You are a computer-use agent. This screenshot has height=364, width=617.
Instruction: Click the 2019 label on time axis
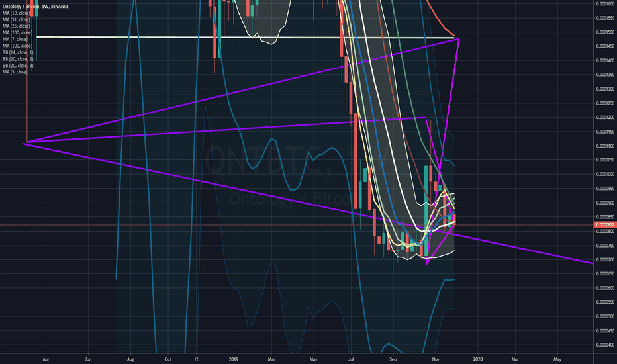click(x=234, y=359)
